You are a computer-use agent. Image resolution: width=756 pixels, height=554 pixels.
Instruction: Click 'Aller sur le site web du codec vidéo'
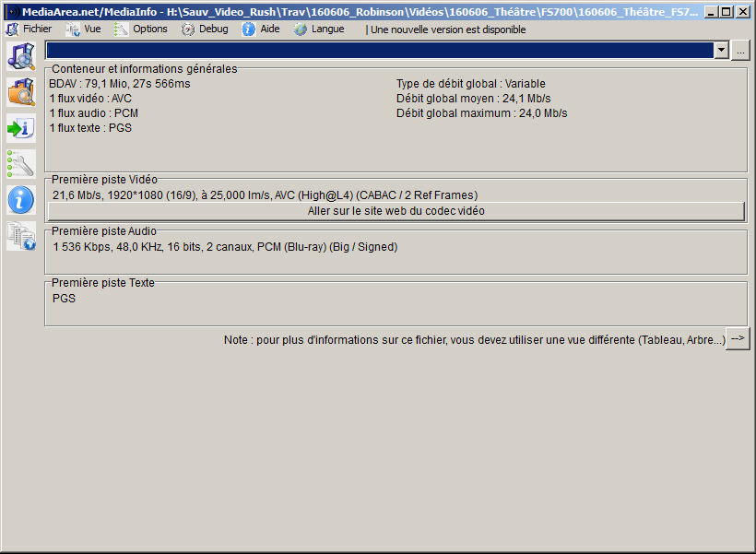tap(396, 211)
